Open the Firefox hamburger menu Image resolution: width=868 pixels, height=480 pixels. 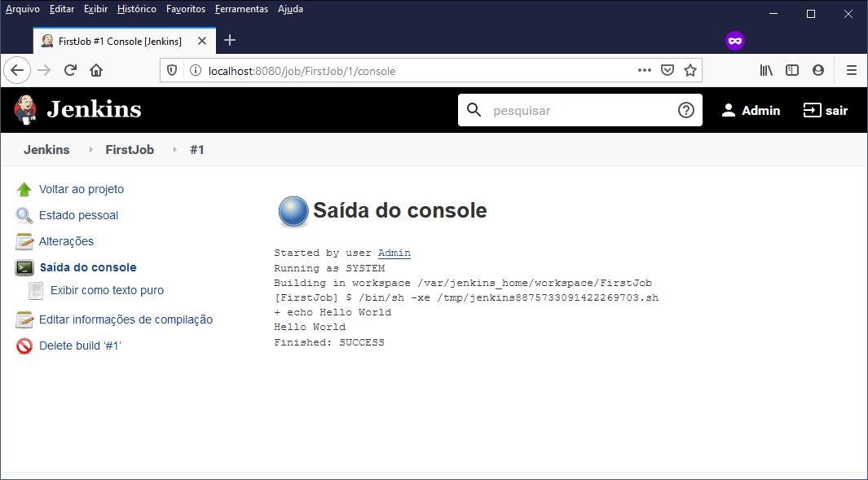click(x=851, y=70)
